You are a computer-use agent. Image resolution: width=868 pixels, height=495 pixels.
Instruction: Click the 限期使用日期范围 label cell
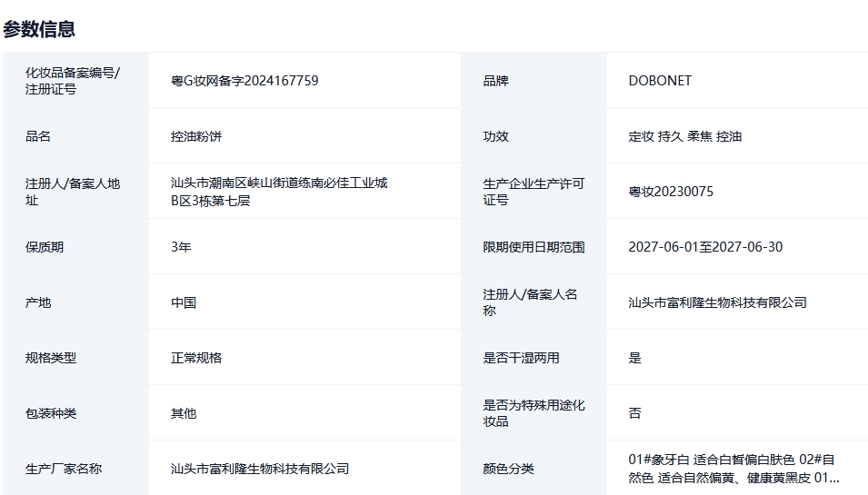point(534,247)
